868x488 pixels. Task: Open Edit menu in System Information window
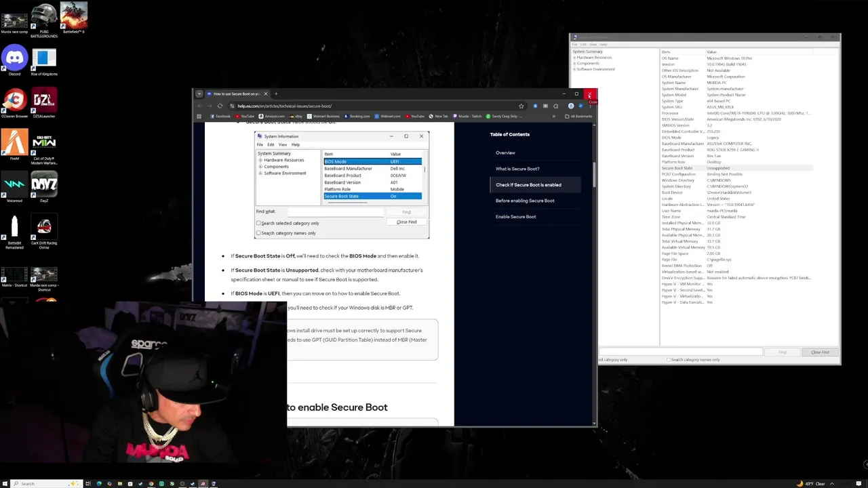click(583, 44)
